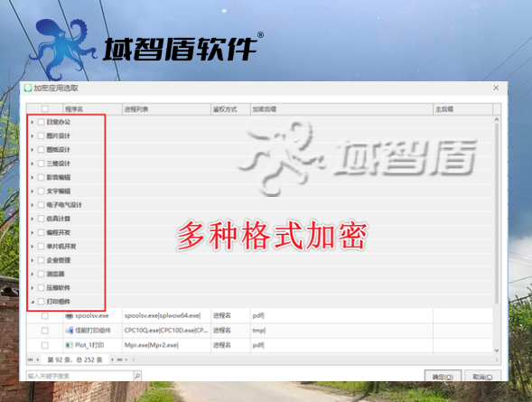
Task: Check the 图纸设计 category checkbox
Action: pos(41,150)
